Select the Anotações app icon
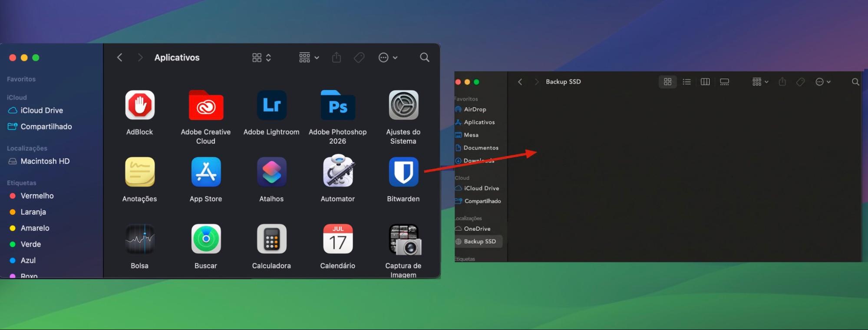Viewport: 868px width, 330px height. tap(139, 172)
